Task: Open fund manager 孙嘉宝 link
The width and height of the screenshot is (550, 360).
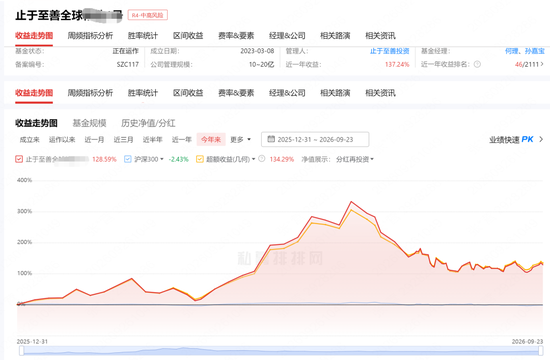Action: click(535, 51)
